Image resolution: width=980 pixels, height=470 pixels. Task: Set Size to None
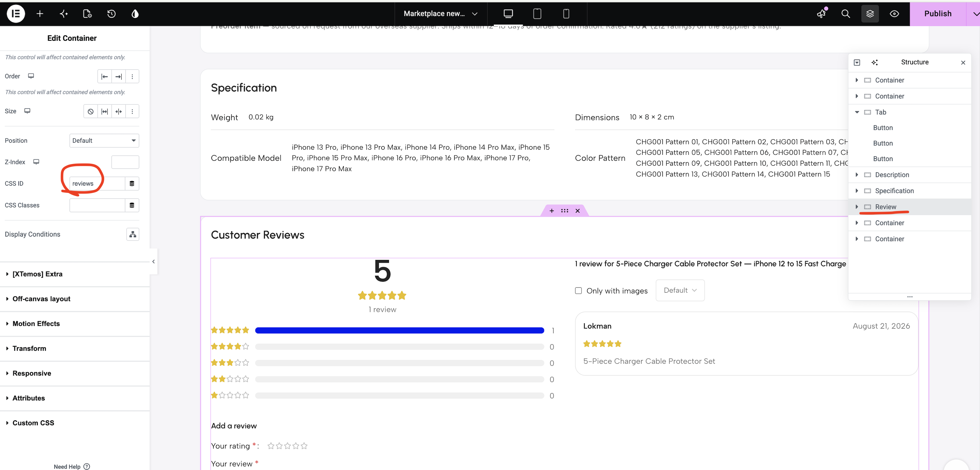pos(91,111)
